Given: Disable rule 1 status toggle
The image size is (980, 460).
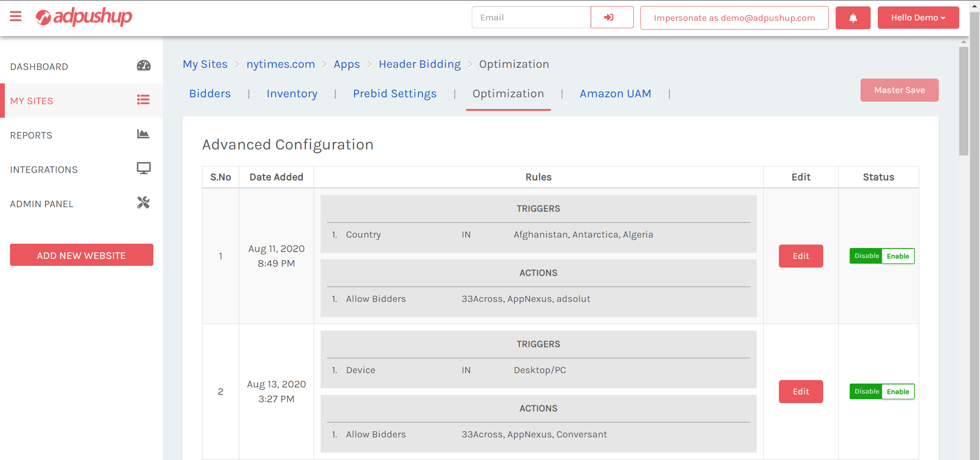Looking at the screenshot, I should pyautogui.click(x=866, y=256).
